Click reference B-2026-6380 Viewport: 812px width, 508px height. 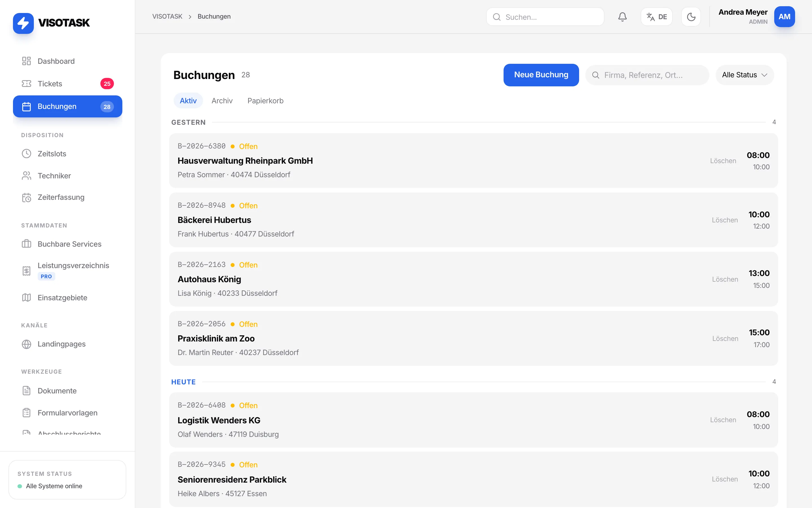(202, 146)
